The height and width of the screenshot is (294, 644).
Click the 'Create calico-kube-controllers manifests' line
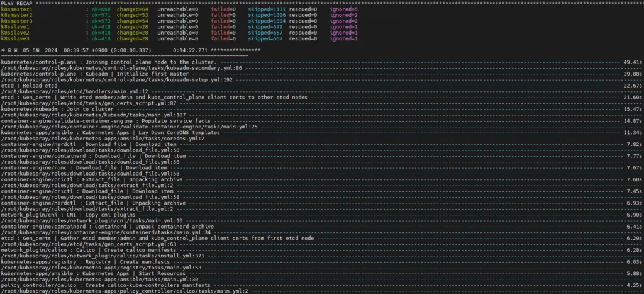pos(106,285)
